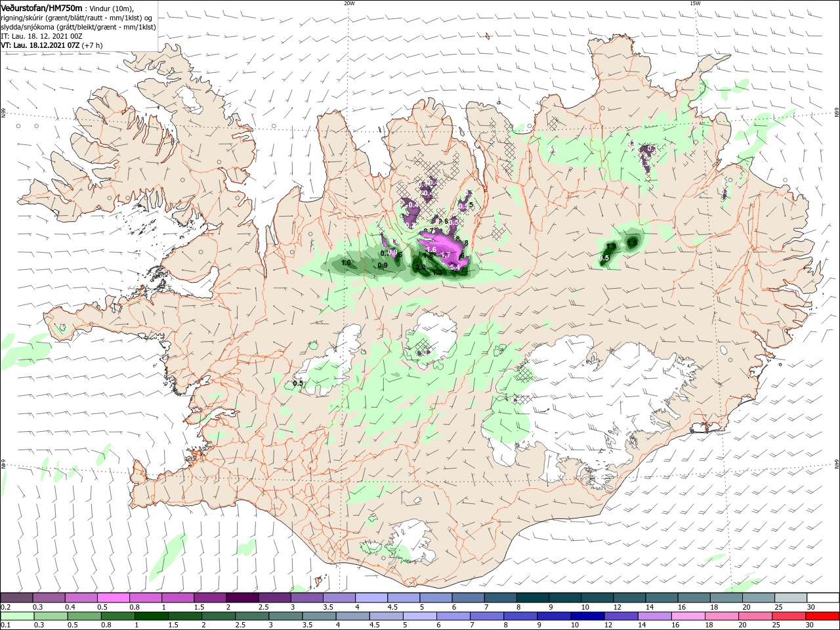Click the 0.2 label on the snow scale
The image size is (840, 630).
point(5,607)
